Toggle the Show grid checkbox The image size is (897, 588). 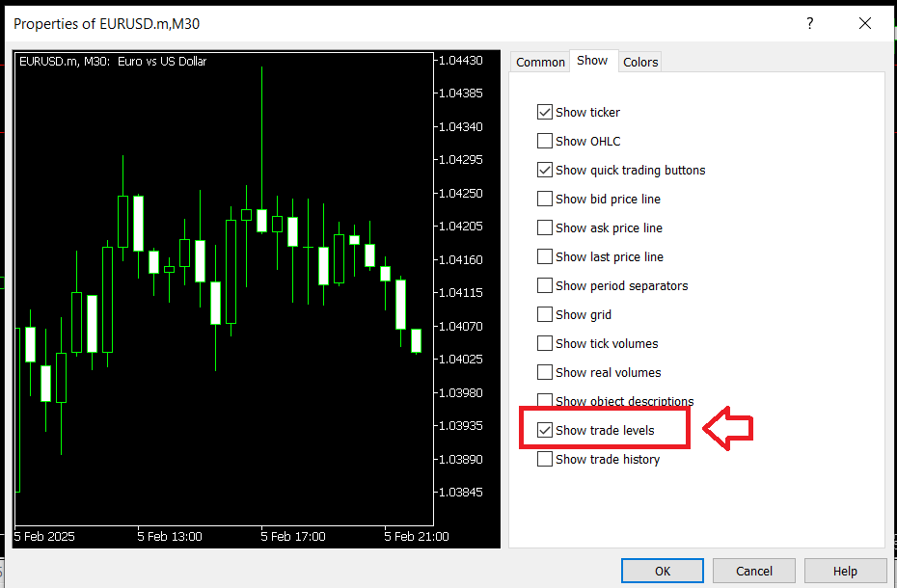[x=545, y=315]
